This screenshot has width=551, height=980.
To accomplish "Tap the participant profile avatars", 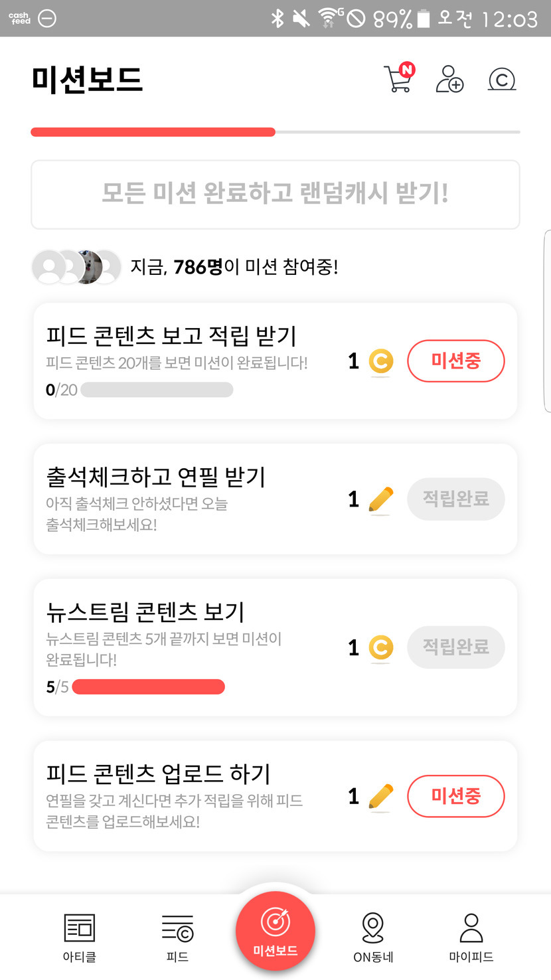I will (x=76, y=268).
